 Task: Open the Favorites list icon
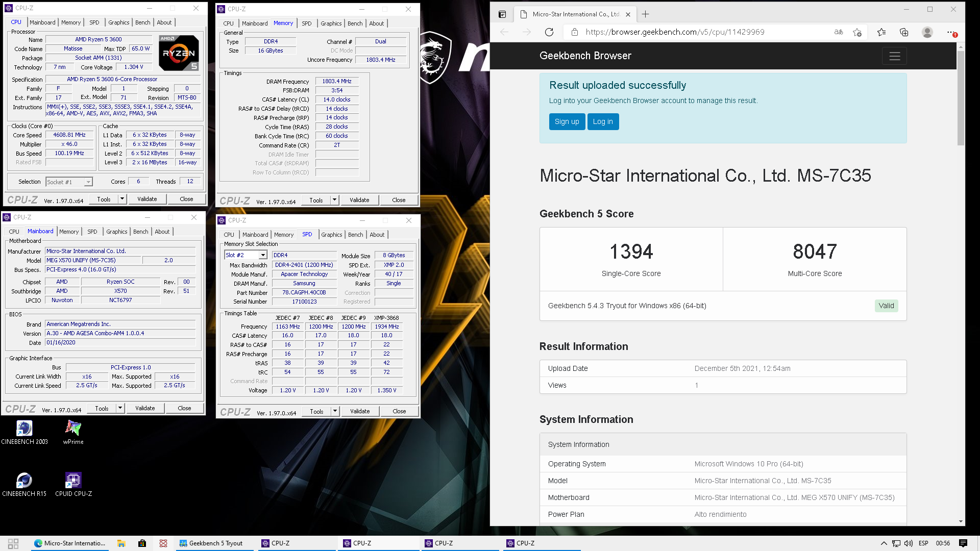pyautogui.click(x=881, y=32)
